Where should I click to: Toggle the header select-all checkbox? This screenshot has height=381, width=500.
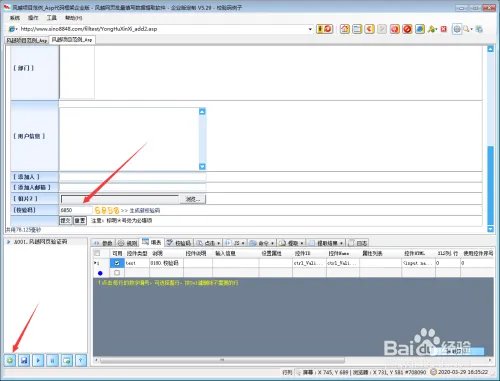pos(97,253)
